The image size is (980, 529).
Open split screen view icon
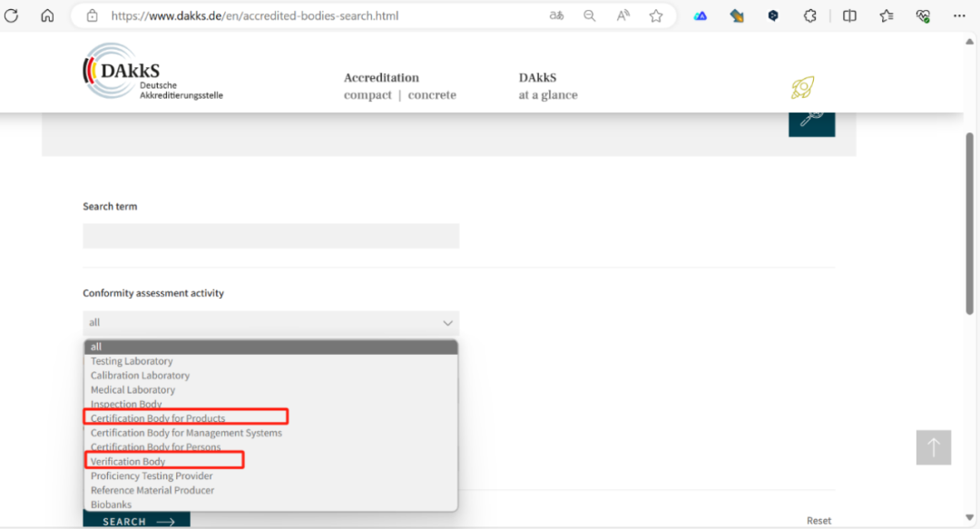coord(849,15)
